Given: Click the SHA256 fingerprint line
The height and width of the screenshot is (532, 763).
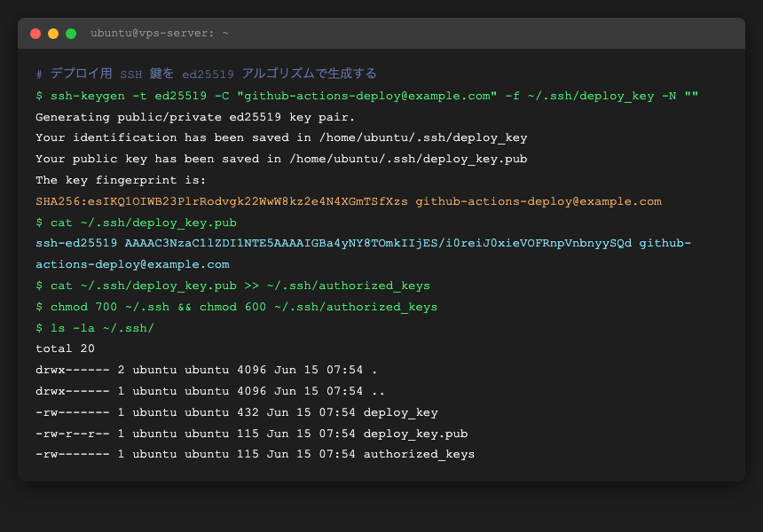Looking at the screenshot, I should pos(349,201).
